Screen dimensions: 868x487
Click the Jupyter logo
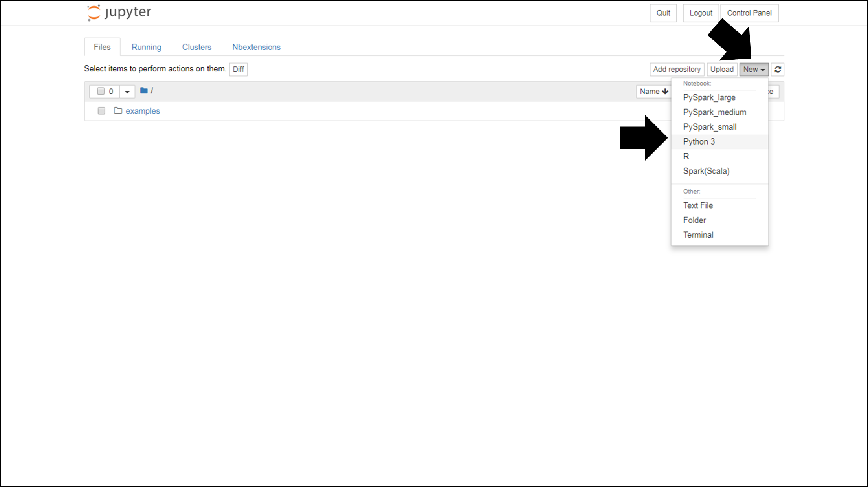pos(119,13)
